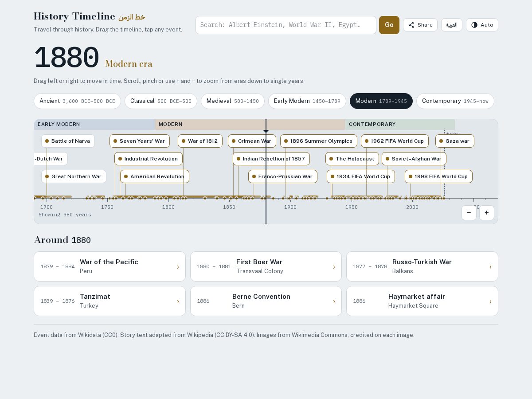This screenshot has height=399, width=532.
Task: Select the Early Modern era tab
Action: (307, 101)
